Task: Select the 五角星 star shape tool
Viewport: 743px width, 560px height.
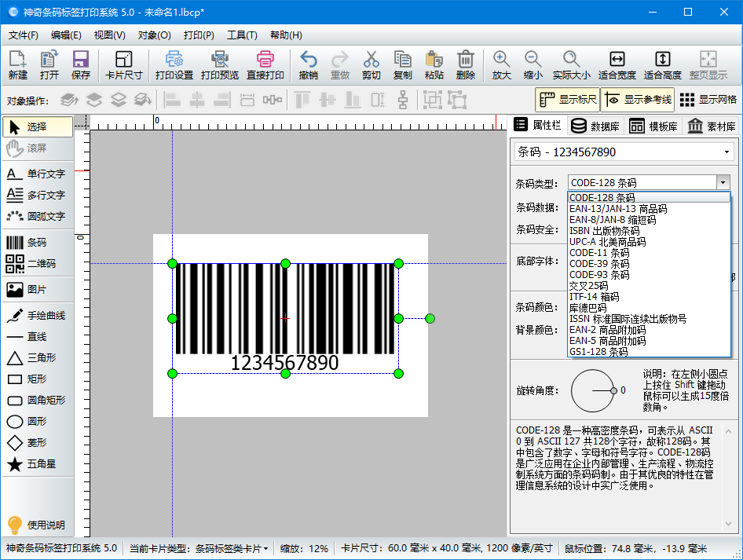Action: [x=38, y=464]
